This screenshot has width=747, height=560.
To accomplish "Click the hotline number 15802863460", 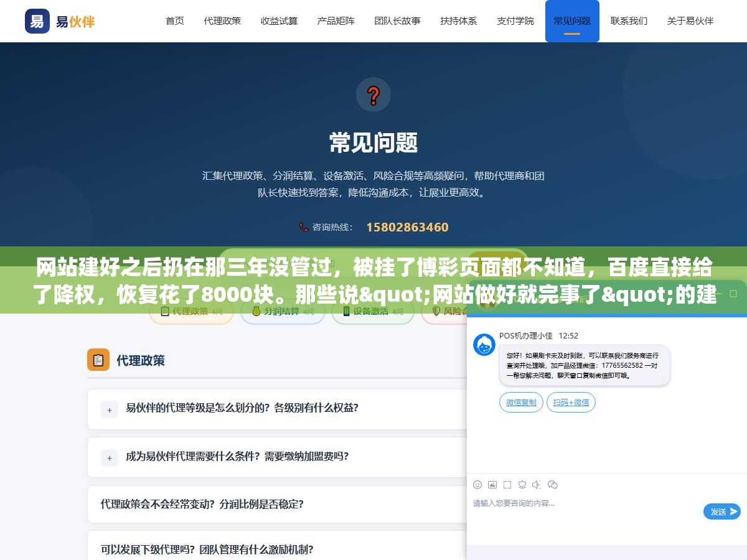I will click(x=407, y=227).
